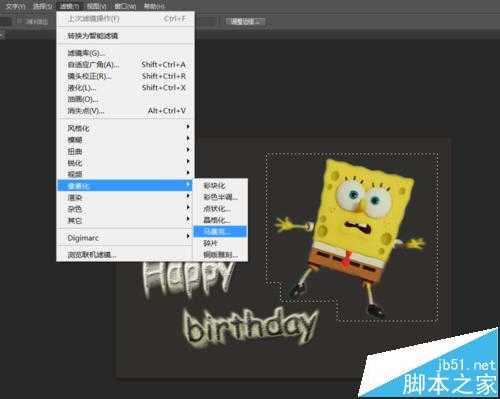Open the 油画(O)... Oil Paint filter
This screenshot has width=500, height=399.
[x=125, y=99]
